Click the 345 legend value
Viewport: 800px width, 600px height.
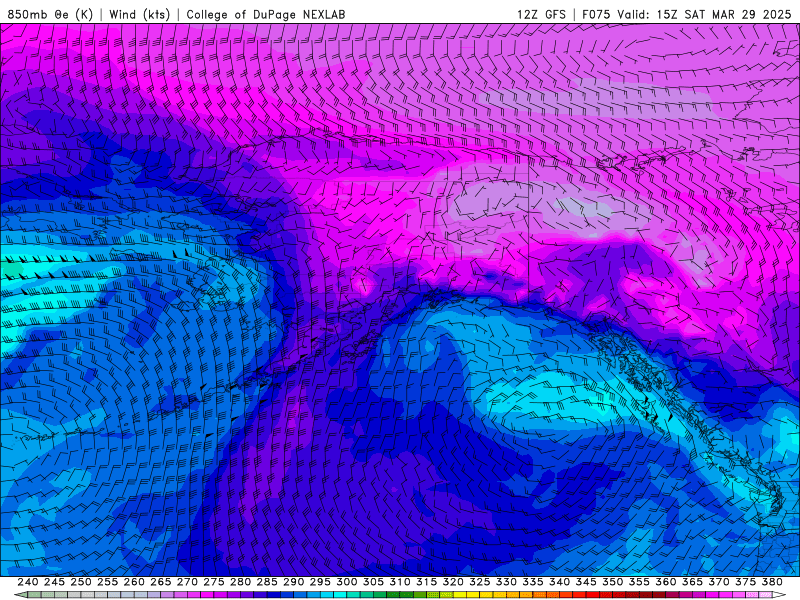pyautogui.click(x=586, y=582)
